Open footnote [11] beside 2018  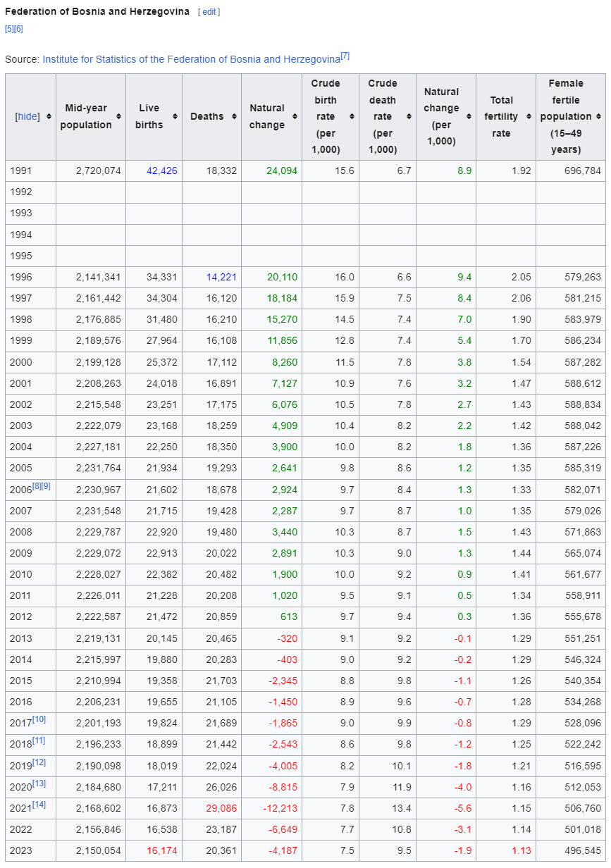point(39,740)
